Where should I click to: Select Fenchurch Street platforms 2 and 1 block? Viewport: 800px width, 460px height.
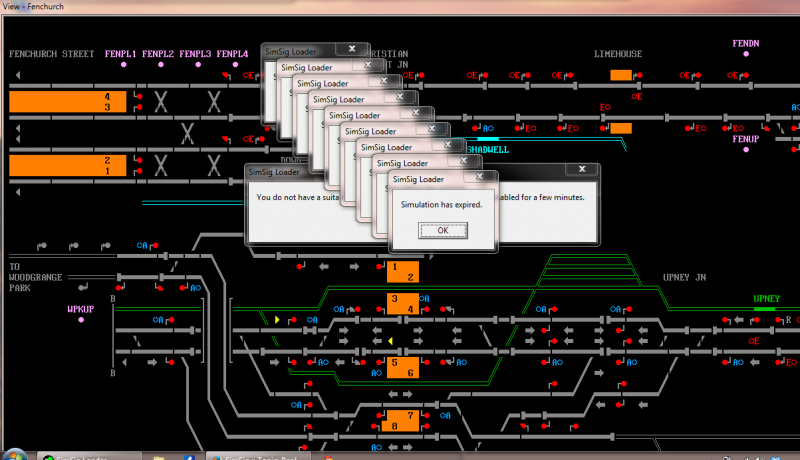(67, 166)
